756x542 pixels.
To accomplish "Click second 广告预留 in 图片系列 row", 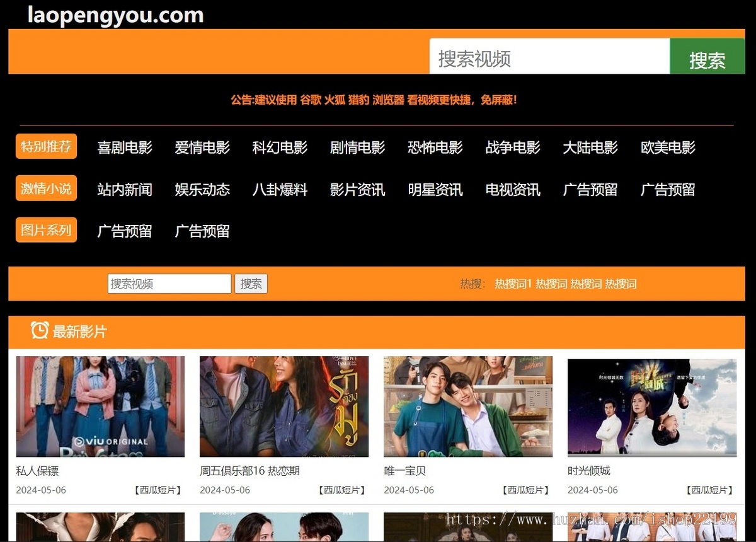I will pyautogui.click(x=202, y=231).
